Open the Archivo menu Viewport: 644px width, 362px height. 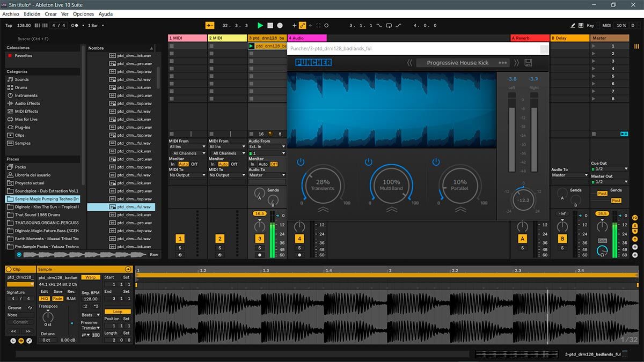point(11,14)
